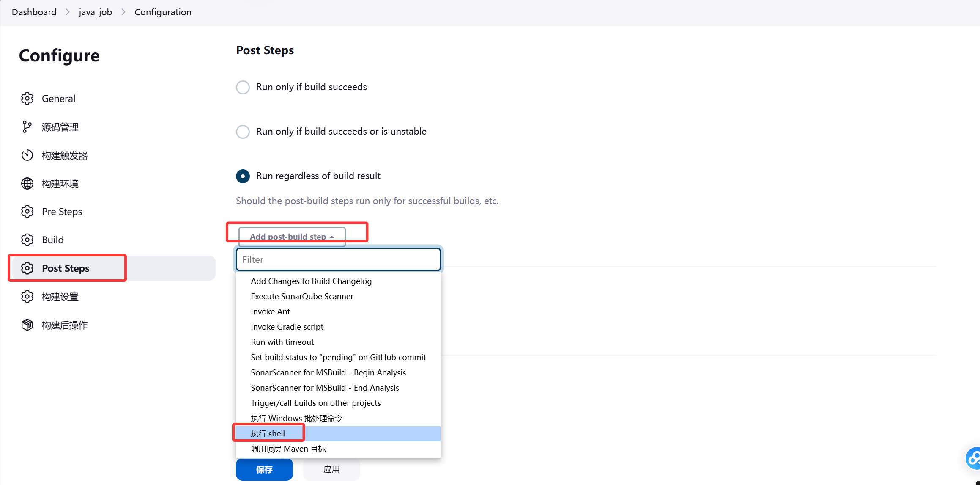980x485 pixels.
Task: Open java_job breadcrumb link
Action: [x=95, y=12]
